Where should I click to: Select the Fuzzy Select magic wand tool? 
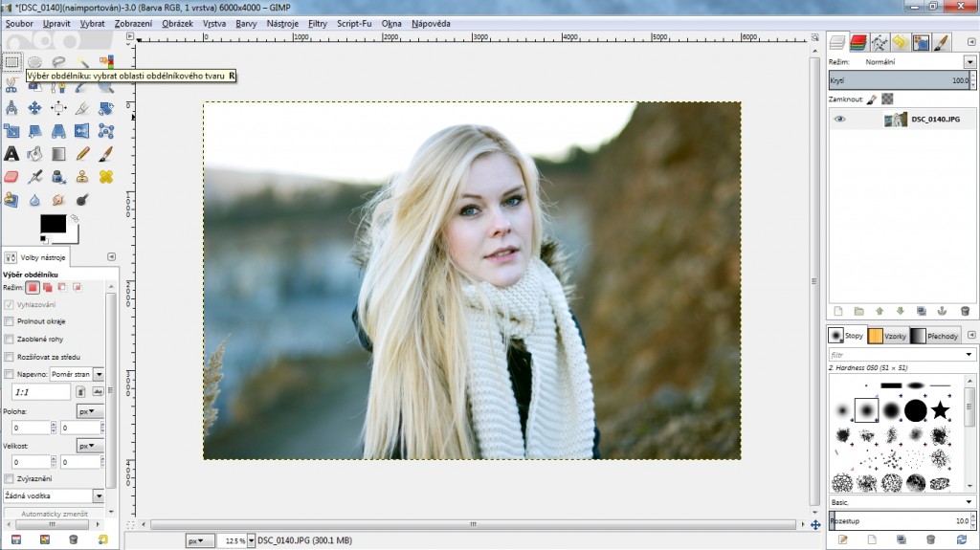(x=82, y=62)
